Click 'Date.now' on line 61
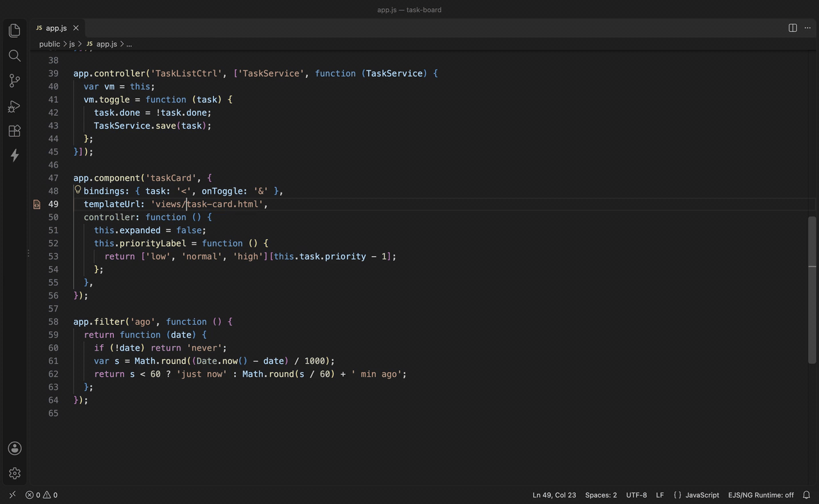 217,361
